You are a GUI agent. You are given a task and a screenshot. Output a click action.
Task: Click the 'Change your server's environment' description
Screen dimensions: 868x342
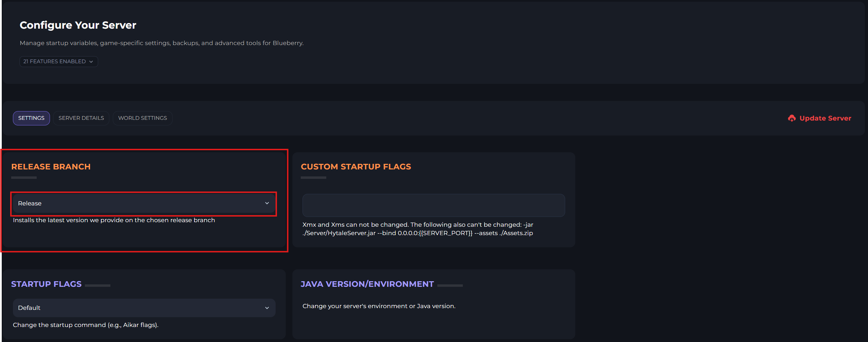[x=379, y=306]
